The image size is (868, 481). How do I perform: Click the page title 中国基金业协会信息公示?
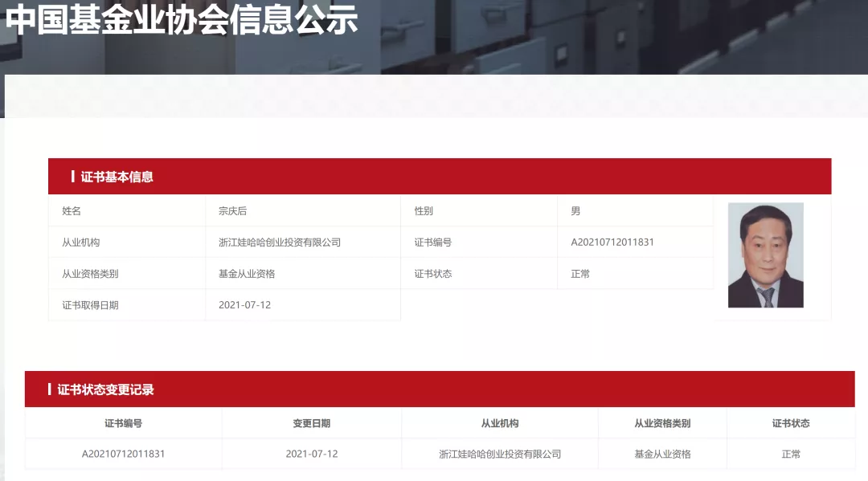tap(182, 19)
